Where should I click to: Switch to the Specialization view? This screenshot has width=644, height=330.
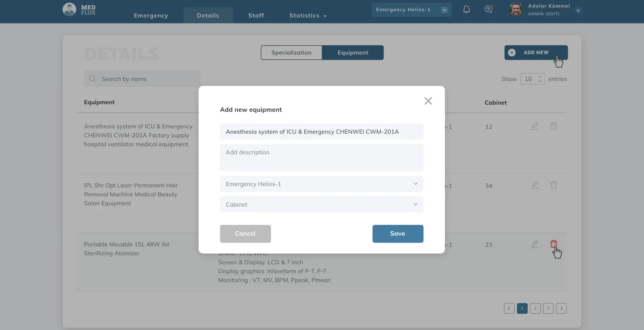(x=291, y=52)
